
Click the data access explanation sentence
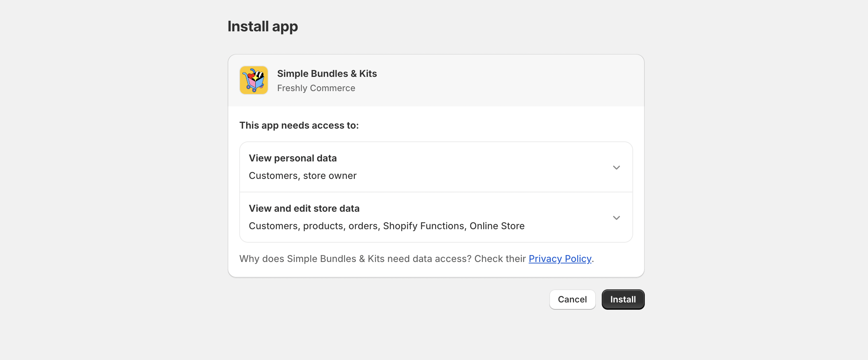383,259
